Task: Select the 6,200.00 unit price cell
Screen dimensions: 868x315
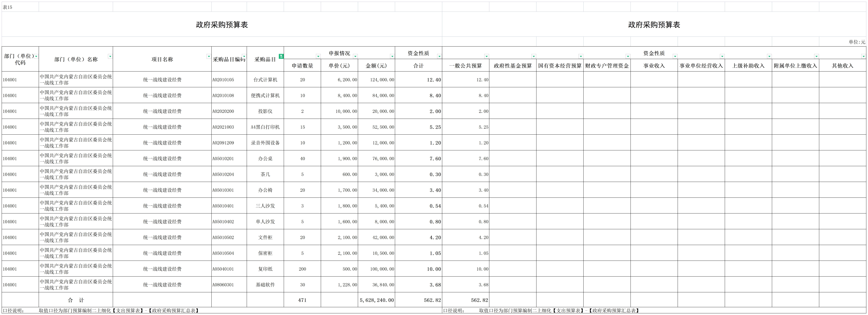Action: coord(339,80)
